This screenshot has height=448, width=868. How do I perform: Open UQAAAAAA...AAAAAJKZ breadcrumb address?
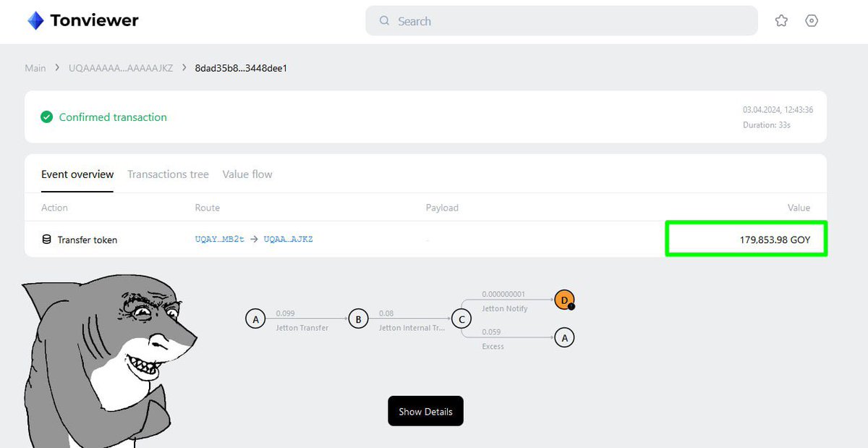(x=121, y=68)
